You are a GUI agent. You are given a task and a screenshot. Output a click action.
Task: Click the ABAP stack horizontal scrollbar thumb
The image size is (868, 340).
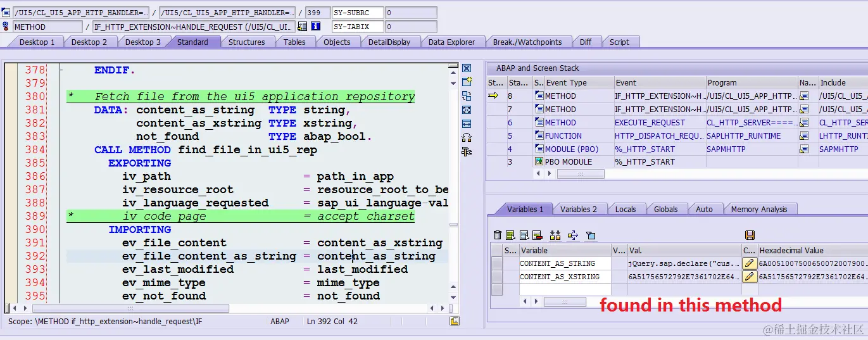(580, 173)
